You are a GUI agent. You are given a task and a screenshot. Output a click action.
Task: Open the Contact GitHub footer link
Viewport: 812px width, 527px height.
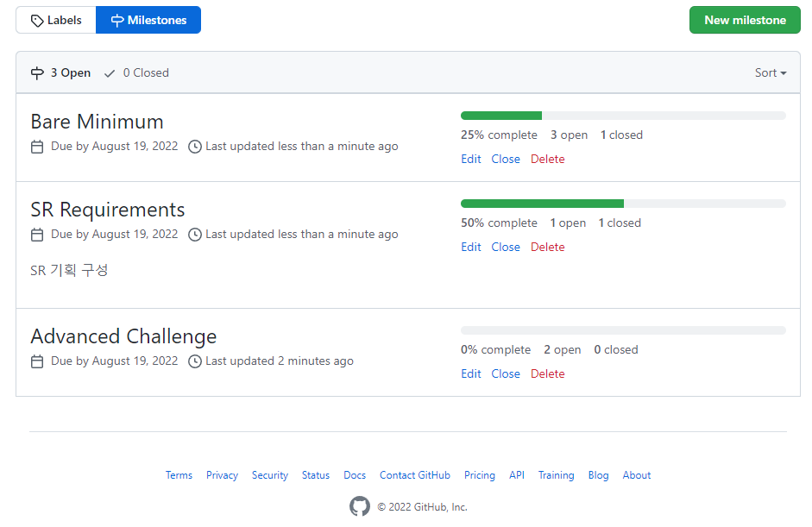415,475
